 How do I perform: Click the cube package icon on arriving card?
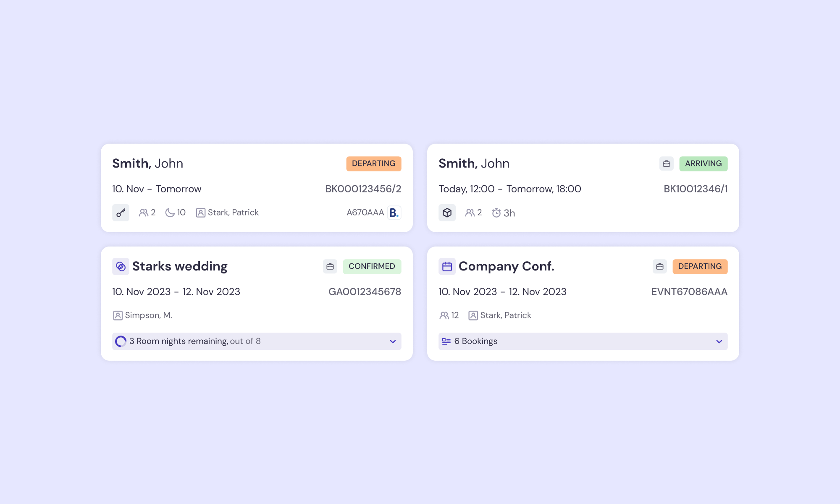pyautogui.click(x=447, y=213)
